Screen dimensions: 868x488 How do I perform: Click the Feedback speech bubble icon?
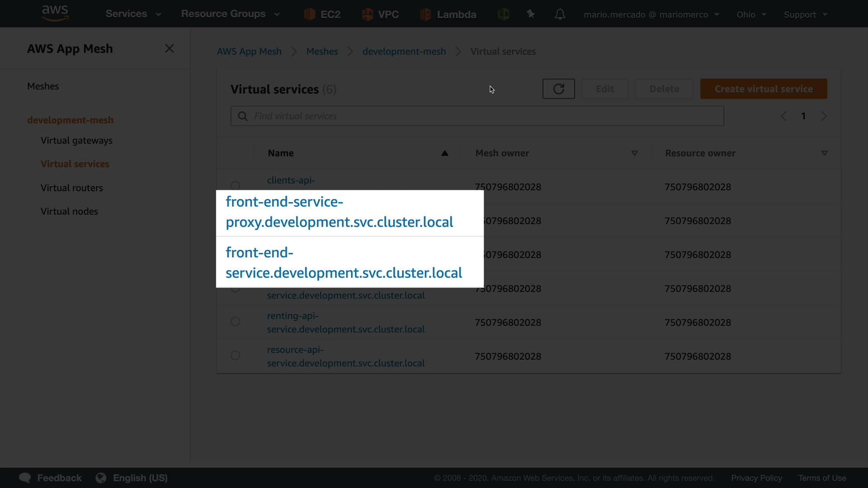[25, 478]
